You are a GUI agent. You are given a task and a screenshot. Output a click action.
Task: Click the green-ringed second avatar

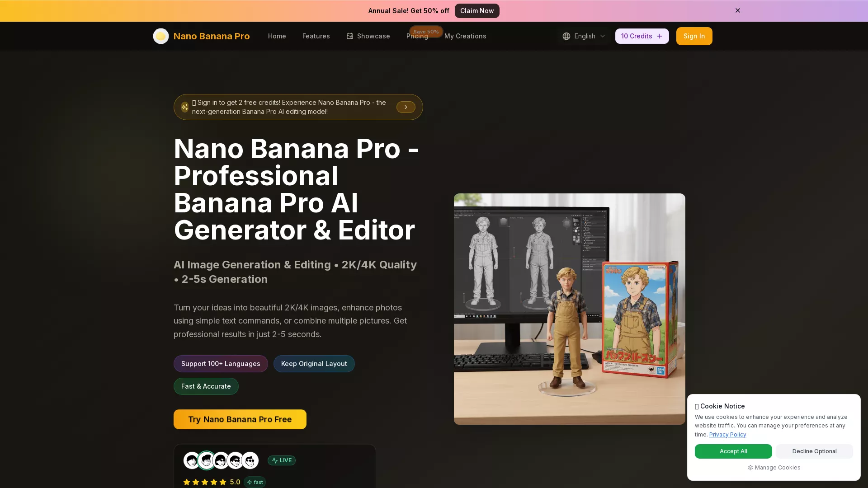(x=207, y=460)
